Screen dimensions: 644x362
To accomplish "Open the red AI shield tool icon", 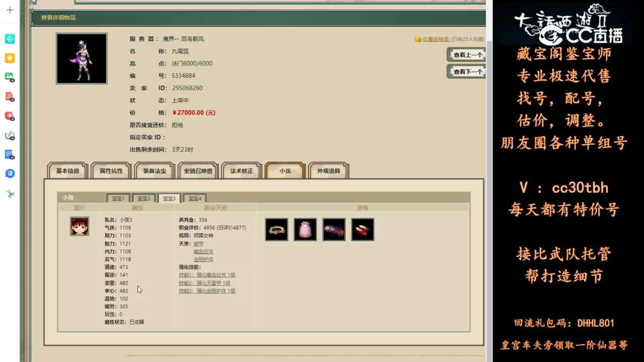I will [x=10, y=116].
